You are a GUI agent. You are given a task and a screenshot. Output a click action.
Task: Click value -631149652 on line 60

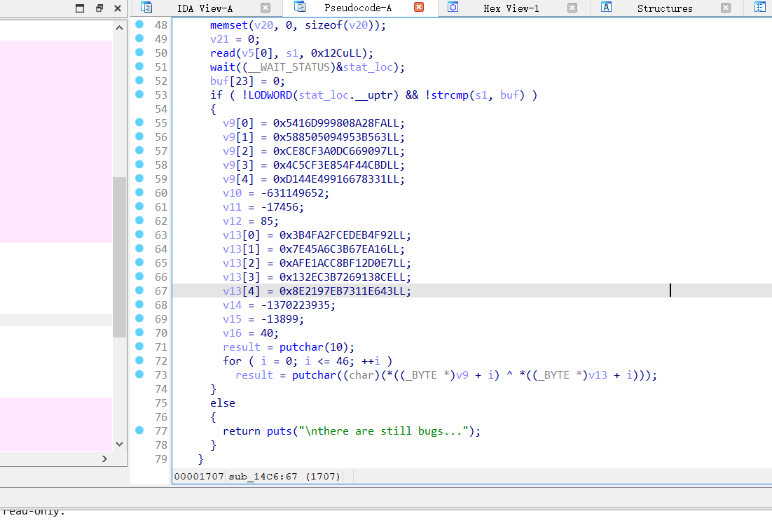[x=292, y=193]
